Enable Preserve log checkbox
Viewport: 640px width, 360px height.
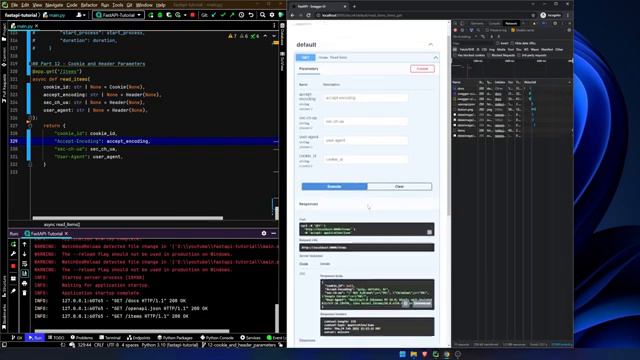coord(487,30)
